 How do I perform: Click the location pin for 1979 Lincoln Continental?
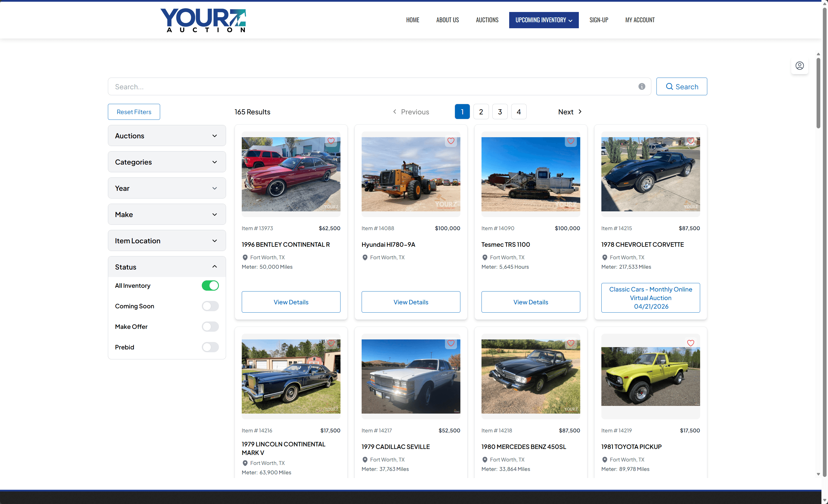pyautogui.click(x=245, y=463)
